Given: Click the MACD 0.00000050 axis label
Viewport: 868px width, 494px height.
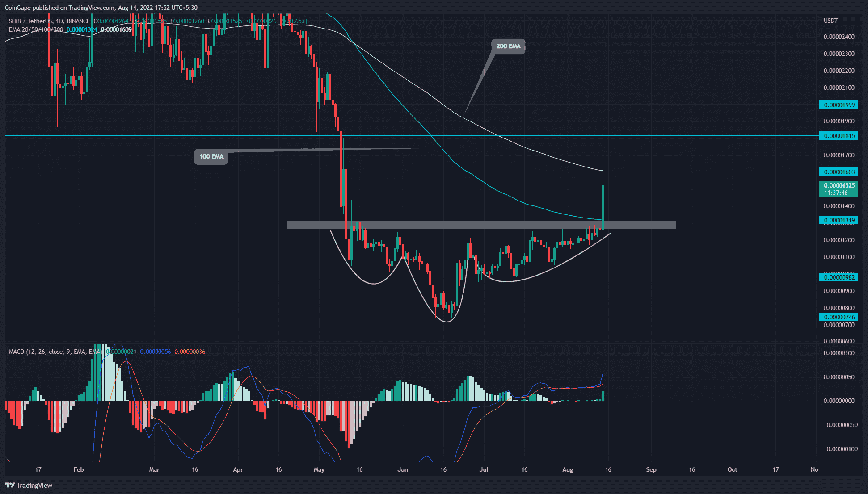Looking at the screenshot, I should [839, 377].
